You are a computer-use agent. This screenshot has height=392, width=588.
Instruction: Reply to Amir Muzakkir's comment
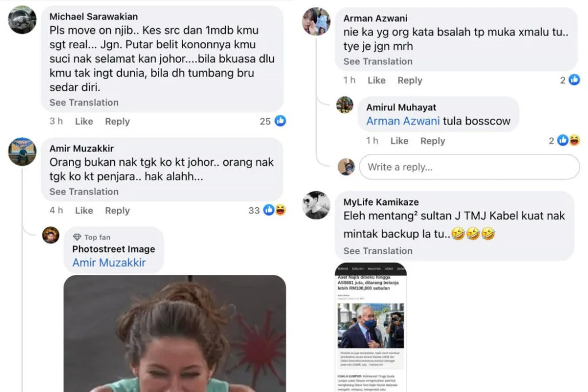coord(117,211)
